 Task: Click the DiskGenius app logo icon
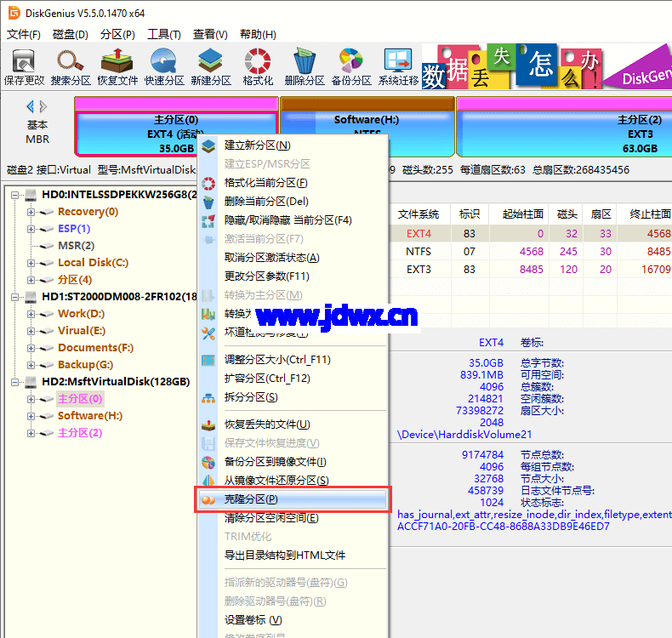point(14,13)
